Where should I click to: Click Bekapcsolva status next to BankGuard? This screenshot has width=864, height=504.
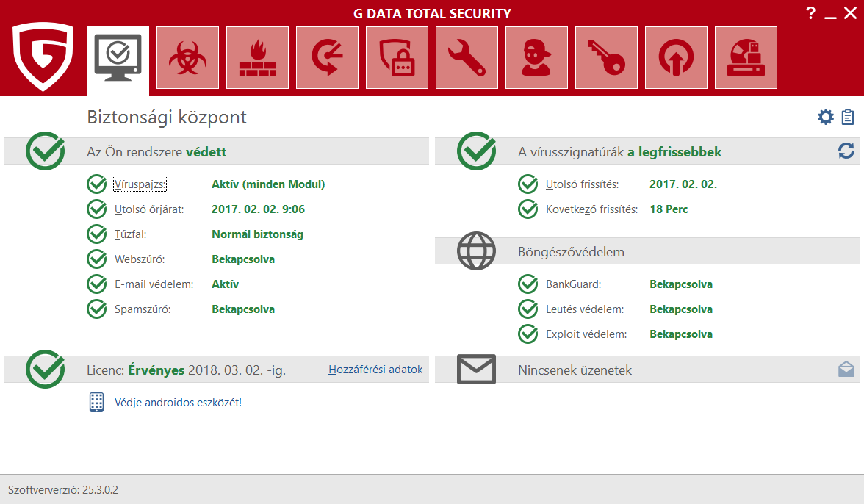pyautogui.click(x=681, y=284)
